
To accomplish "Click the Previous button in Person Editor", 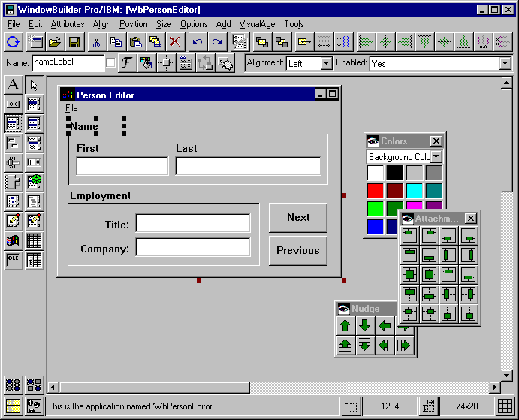I will 298,250.
